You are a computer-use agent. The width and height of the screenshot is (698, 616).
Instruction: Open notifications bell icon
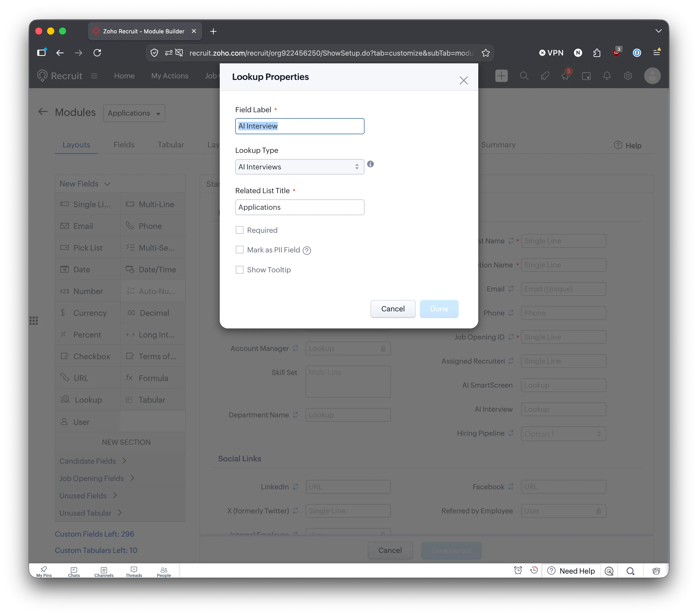click(x=607, y=76)
